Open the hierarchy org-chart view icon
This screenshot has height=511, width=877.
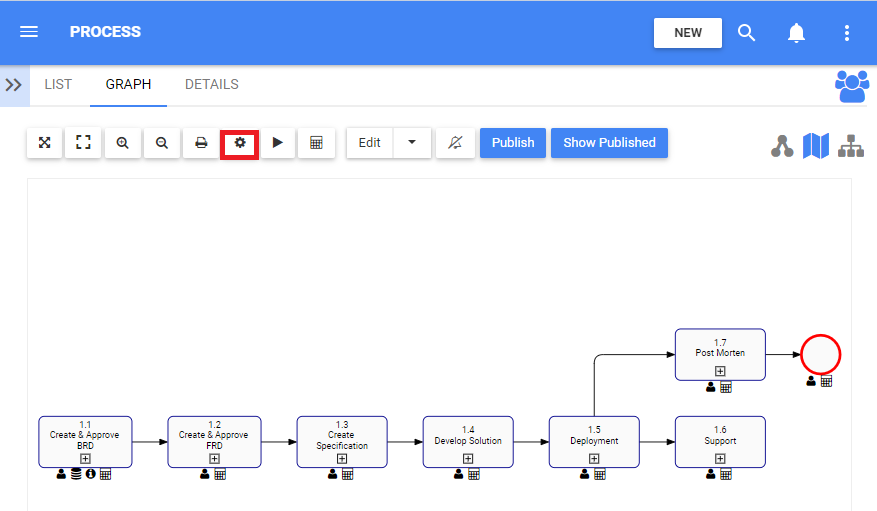click(851, 146)
